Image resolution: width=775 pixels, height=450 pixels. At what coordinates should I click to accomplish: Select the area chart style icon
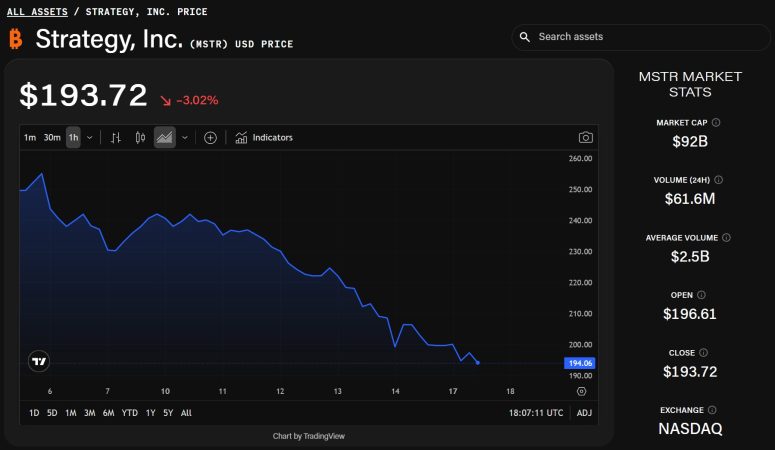pos(164,138)
